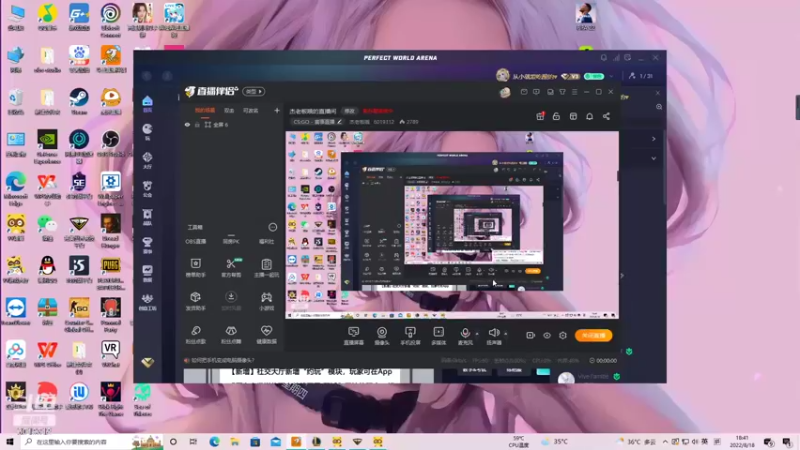This screenshot has height=450, width=800.
Task: Show hidden system tray icons
Action: [x=665, y=441]
